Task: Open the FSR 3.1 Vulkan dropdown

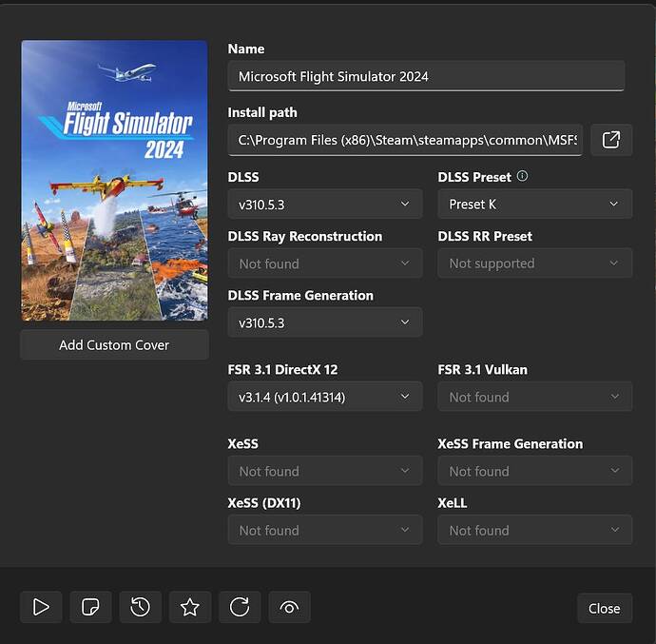Action: [535, 397]
